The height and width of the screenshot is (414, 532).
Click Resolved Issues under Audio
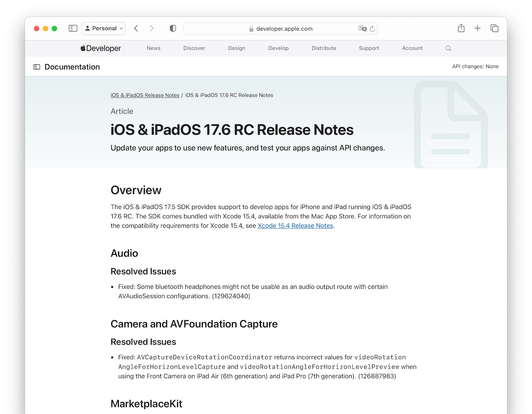(x=143, y=271)
